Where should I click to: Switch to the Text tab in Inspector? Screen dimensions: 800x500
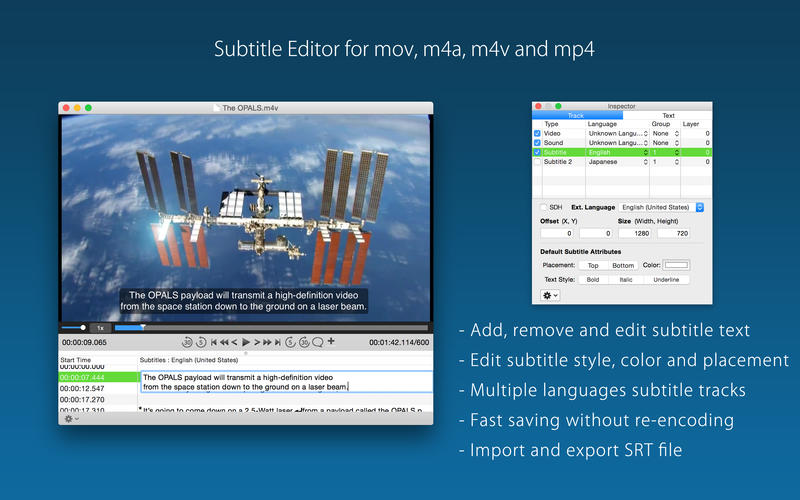coord(667,115)
